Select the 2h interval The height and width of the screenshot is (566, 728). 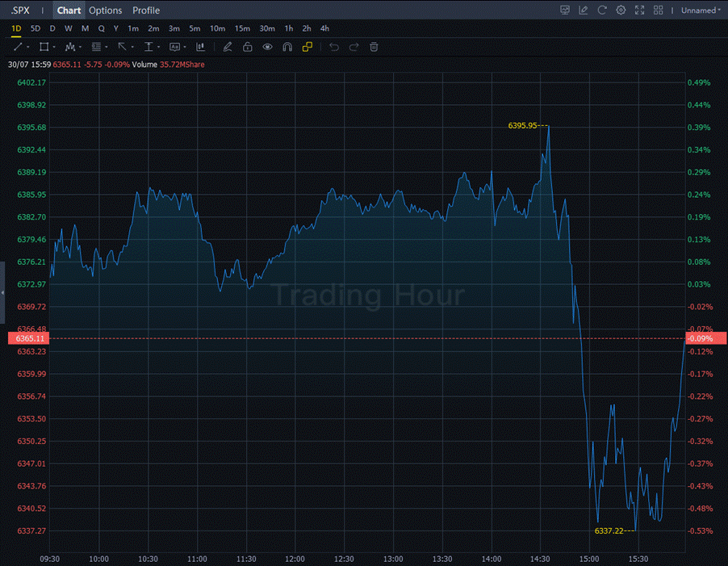point(307,29)
